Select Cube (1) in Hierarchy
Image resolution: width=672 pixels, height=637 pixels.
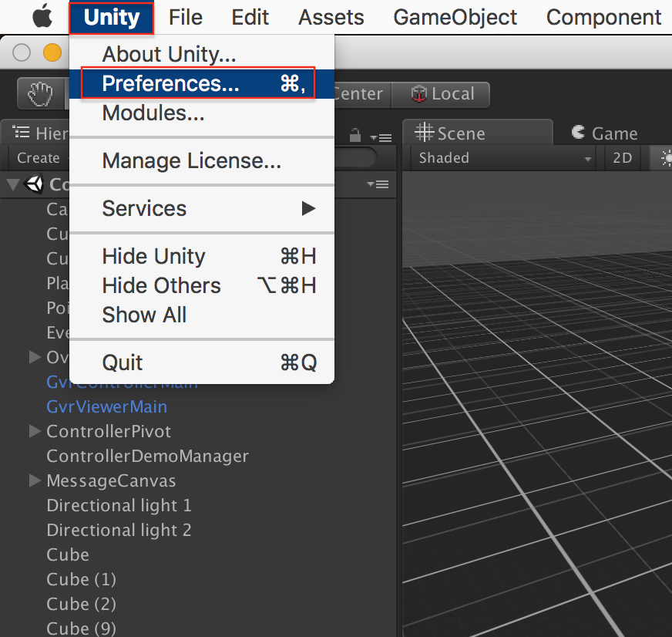(82, 579)
